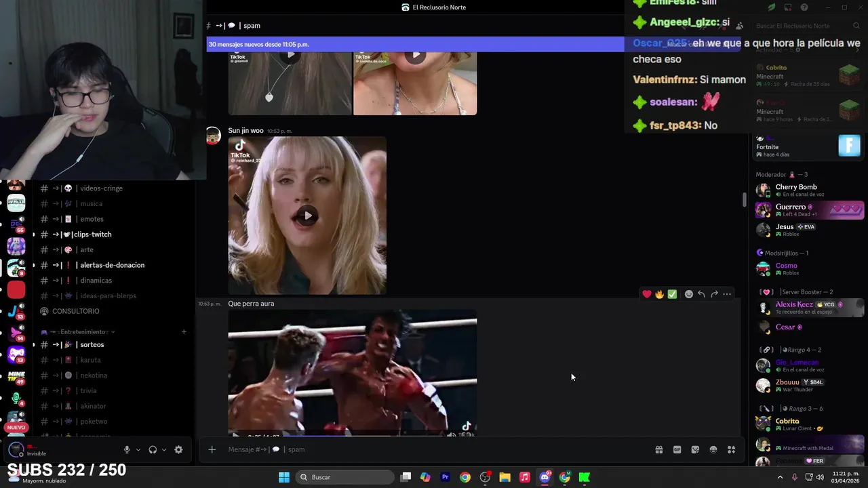The image size is (868, 488).
Task: Open the GIF picker
Action: [x=677, y=449]
